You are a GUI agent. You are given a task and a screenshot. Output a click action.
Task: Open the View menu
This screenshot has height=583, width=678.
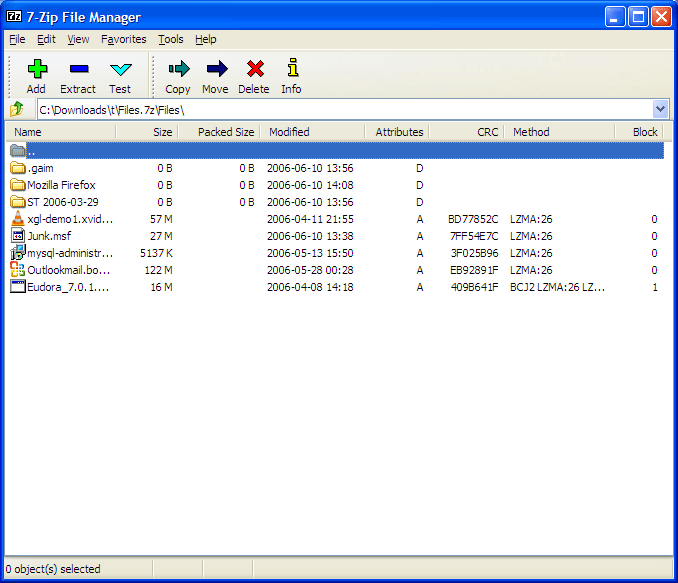coord(78,39)
